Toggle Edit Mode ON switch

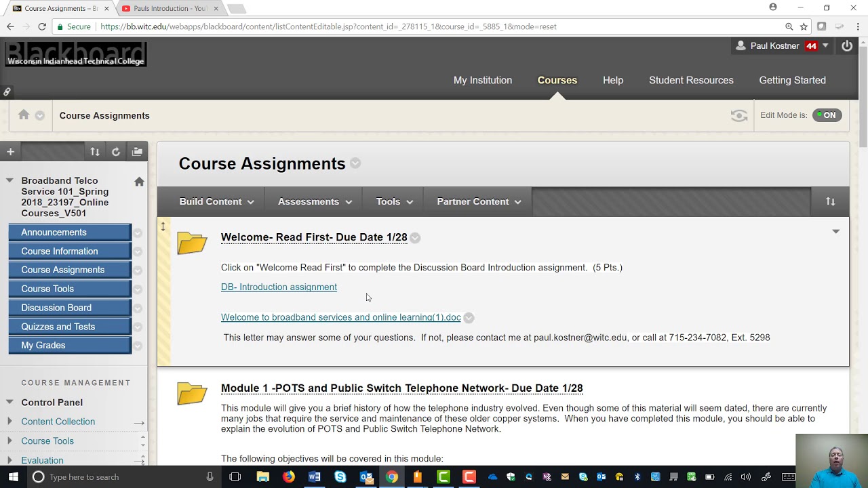(827, 115)
